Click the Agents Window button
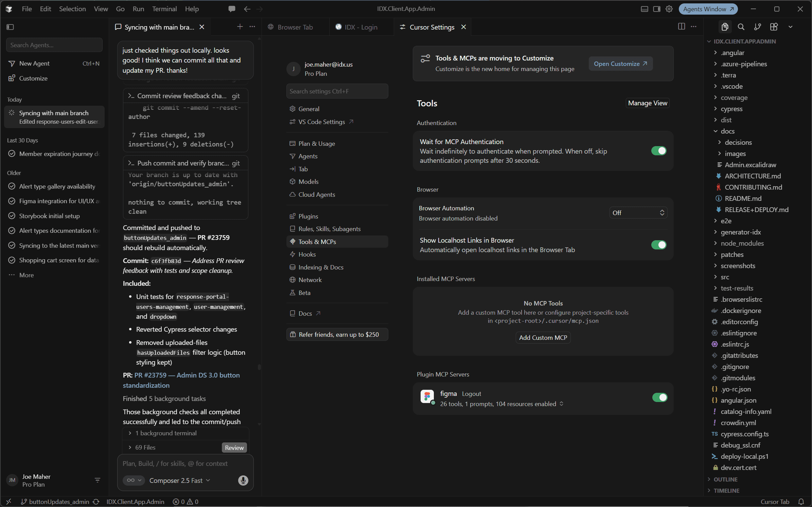The image size is (812, 507). pyautogui.click(x=708, y=9)
